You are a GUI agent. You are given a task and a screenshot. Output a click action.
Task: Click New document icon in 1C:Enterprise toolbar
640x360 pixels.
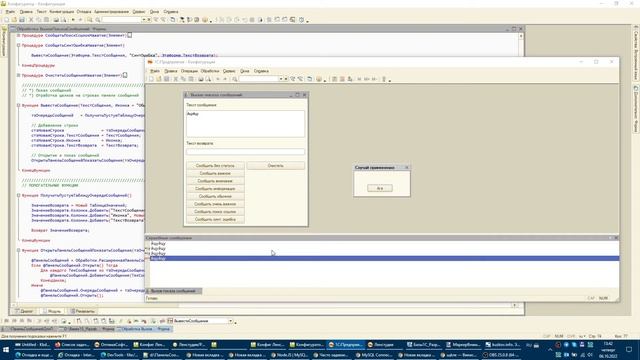point(151,79)
